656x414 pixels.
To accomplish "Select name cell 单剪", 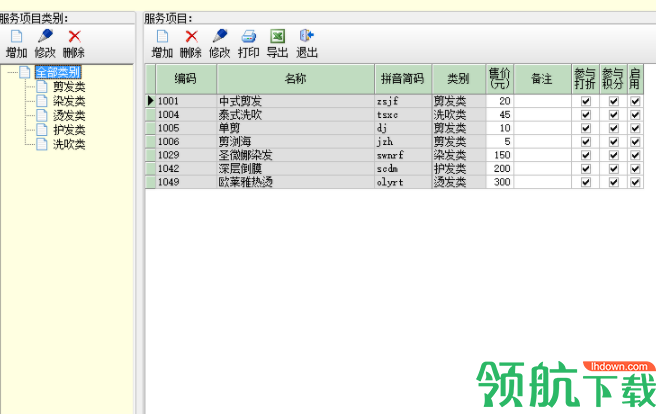I will click(x=295, y=128).
